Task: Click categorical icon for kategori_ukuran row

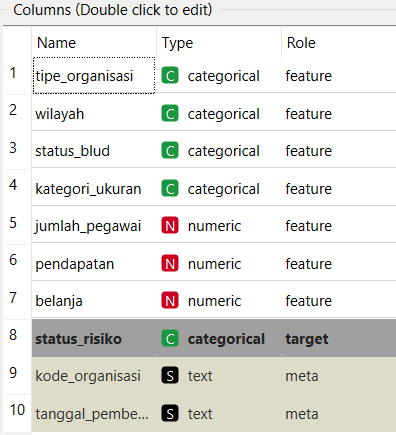Action: tap(170, 188)
